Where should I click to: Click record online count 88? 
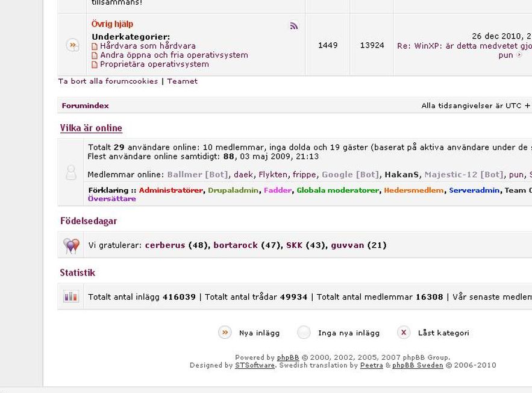coord(229,157)
